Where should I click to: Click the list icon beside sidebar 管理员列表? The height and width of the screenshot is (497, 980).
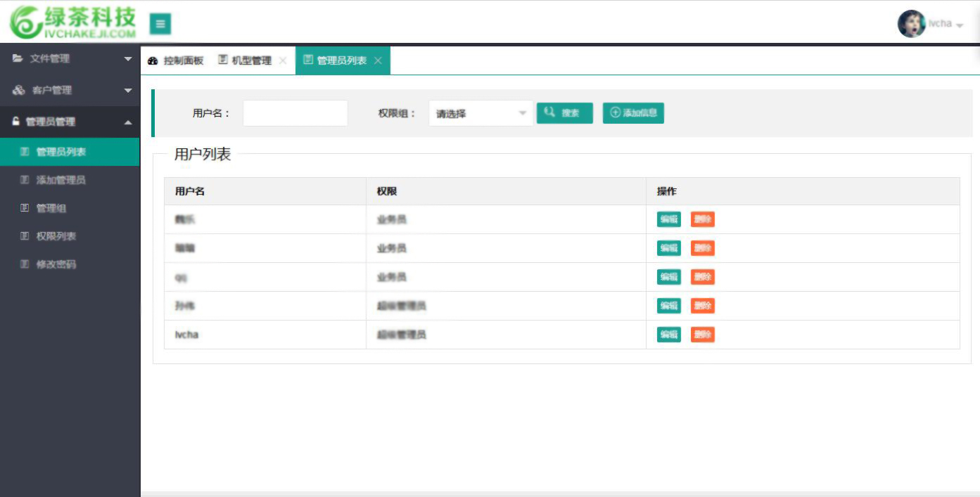coord(25,152)
